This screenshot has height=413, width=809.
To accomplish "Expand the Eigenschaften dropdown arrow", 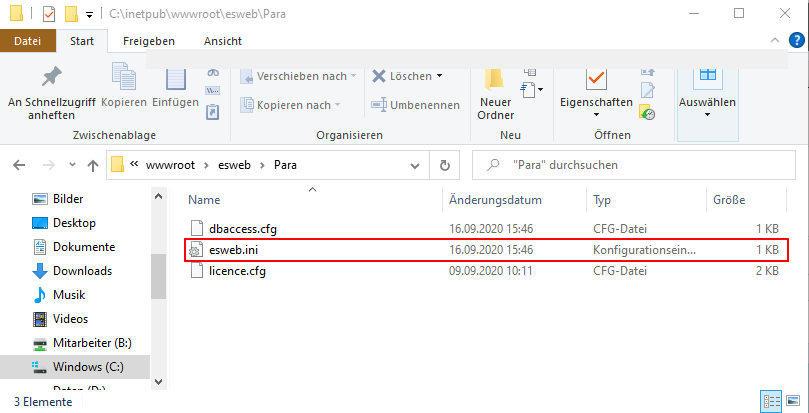I will (596, 115).
